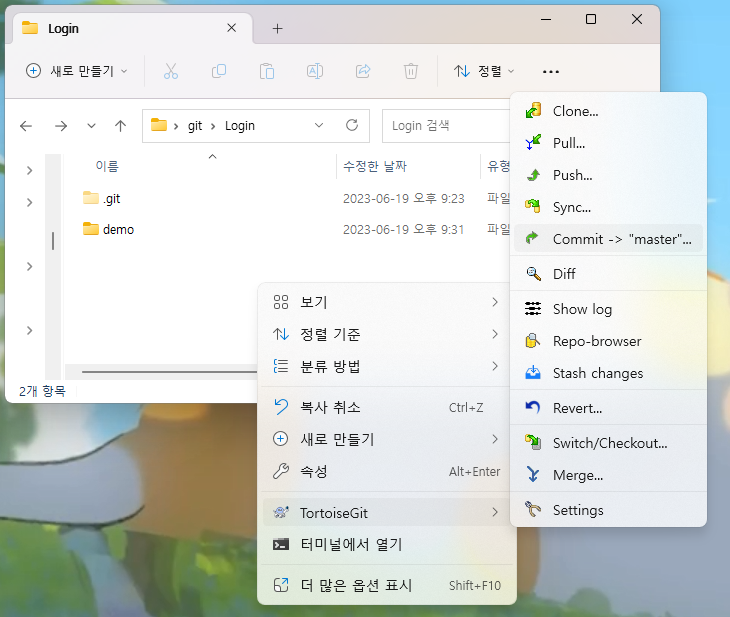Expand the address bar history dropdown
The height and width of the screenshot is (617, 730).
(319, 125)
